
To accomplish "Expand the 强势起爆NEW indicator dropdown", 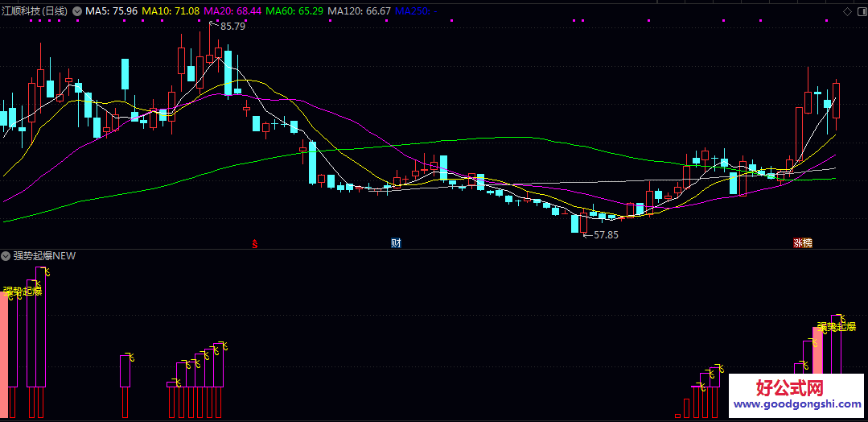I will coord(6,256).
